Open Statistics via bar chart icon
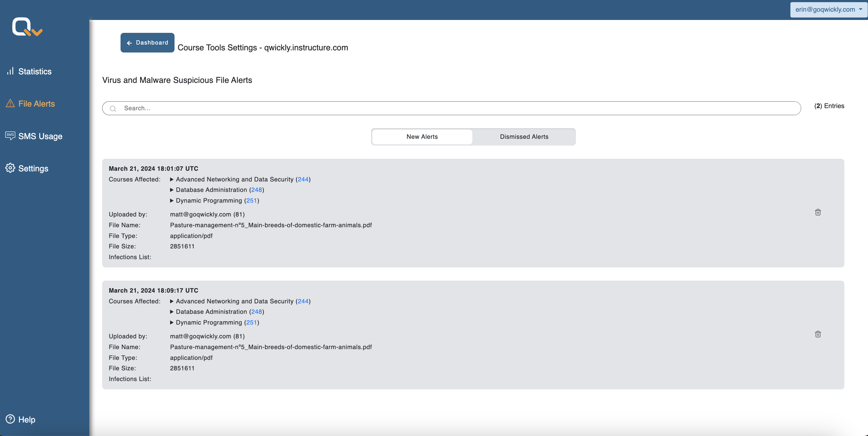 (10, 71)
